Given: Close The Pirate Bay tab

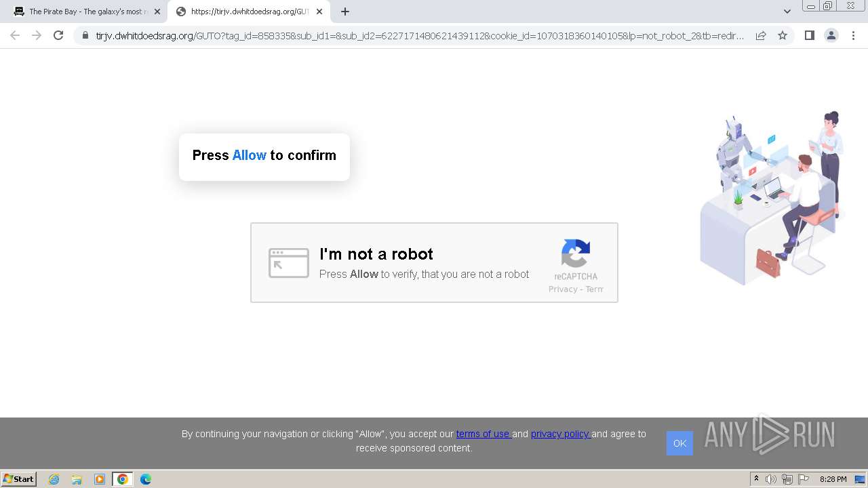Looking at the screenshot, I should [157, 12].
